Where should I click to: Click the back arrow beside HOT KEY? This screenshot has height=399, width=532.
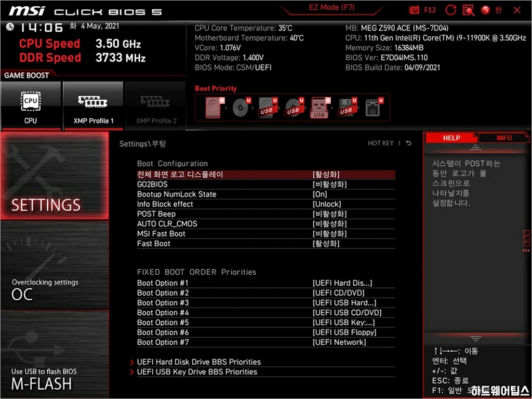coord(409,143)
